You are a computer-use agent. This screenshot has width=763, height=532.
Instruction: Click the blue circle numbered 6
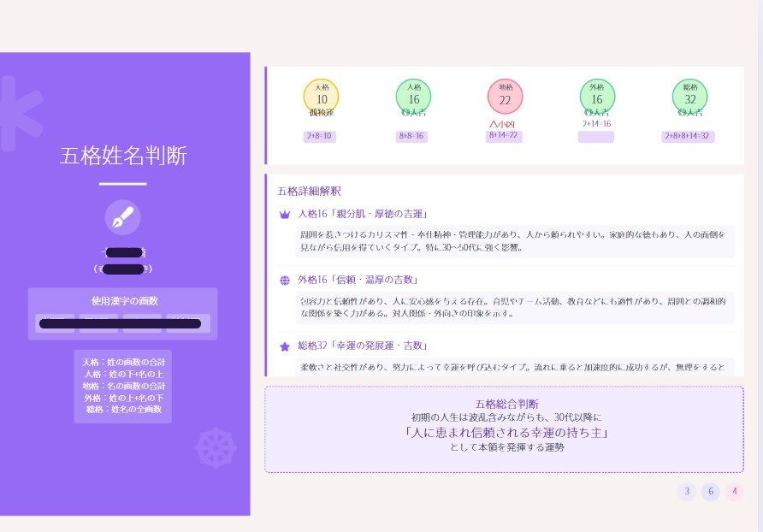point(711,492)
